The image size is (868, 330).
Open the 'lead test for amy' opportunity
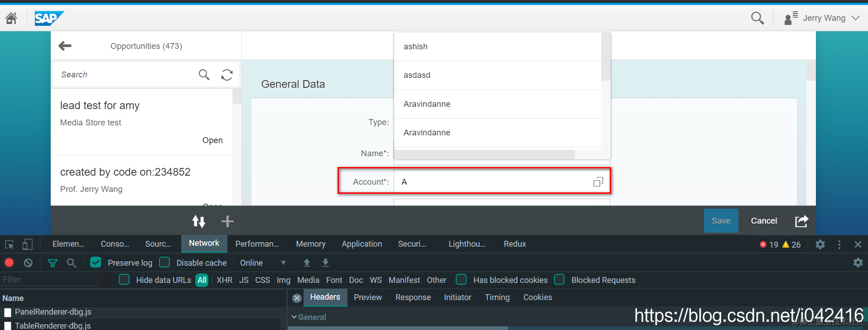coord(142,122)
